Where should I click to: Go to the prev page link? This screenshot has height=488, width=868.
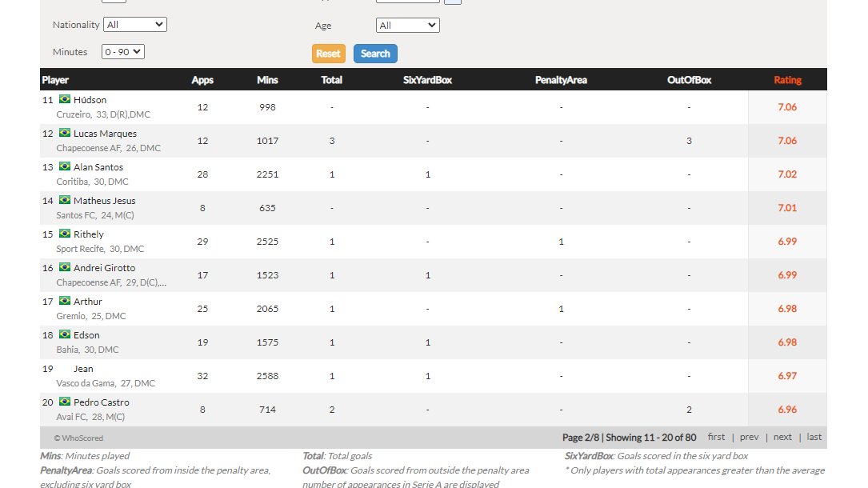tap(749, 437)
